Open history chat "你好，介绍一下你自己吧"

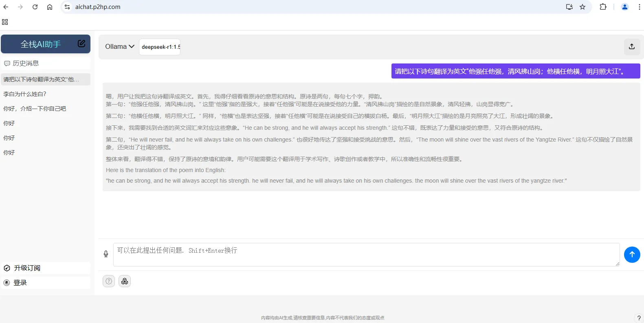pos(46,109)
